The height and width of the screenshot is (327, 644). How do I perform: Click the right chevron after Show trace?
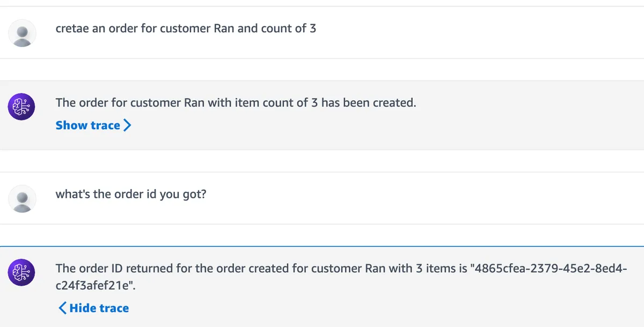click(x=127, y=125)
